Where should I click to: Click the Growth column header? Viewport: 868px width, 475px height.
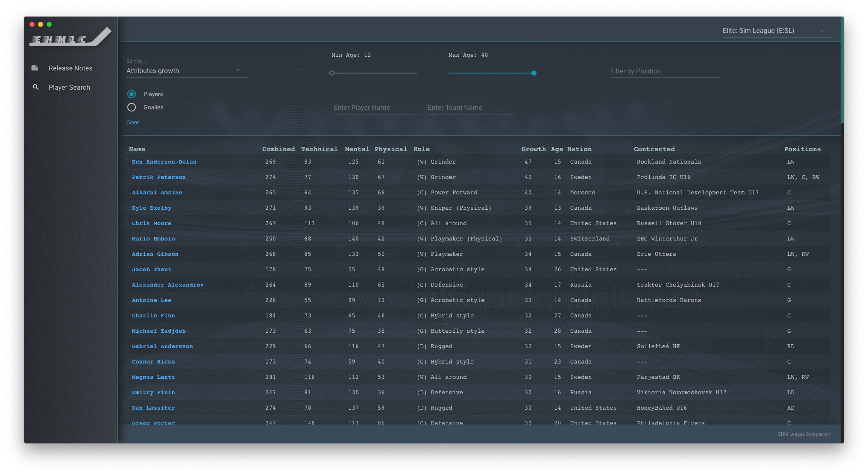pyautogui.click(x=534, y=149)
